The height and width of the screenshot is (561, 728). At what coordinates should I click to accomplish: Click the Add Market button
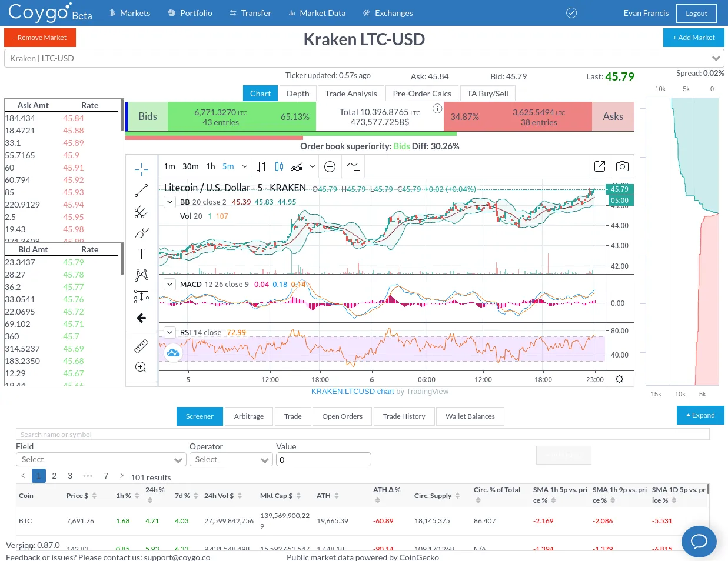coord(694,38)
